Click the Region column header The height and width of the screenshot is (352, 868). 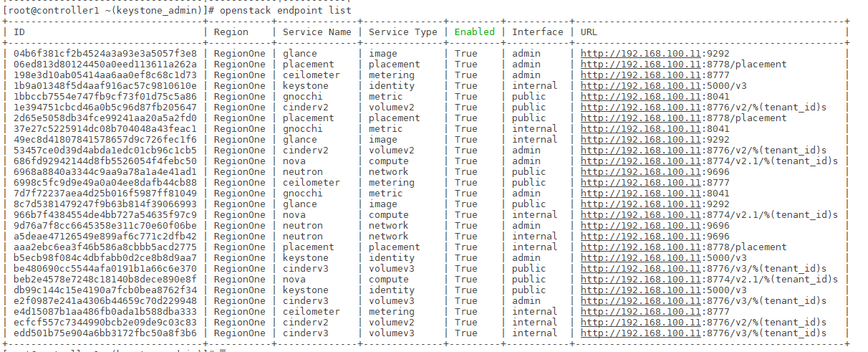point(231,32)
